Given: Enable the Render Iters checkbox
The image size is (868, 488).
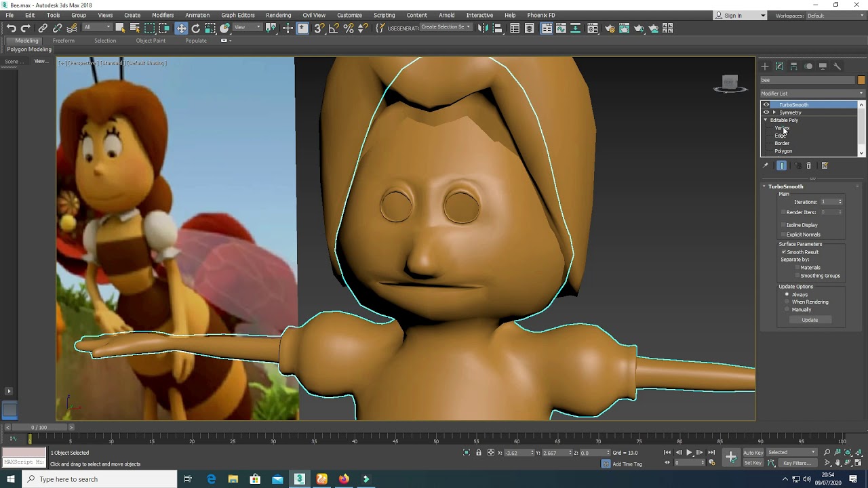Looking at the screenshot, I should coord(783,212).
